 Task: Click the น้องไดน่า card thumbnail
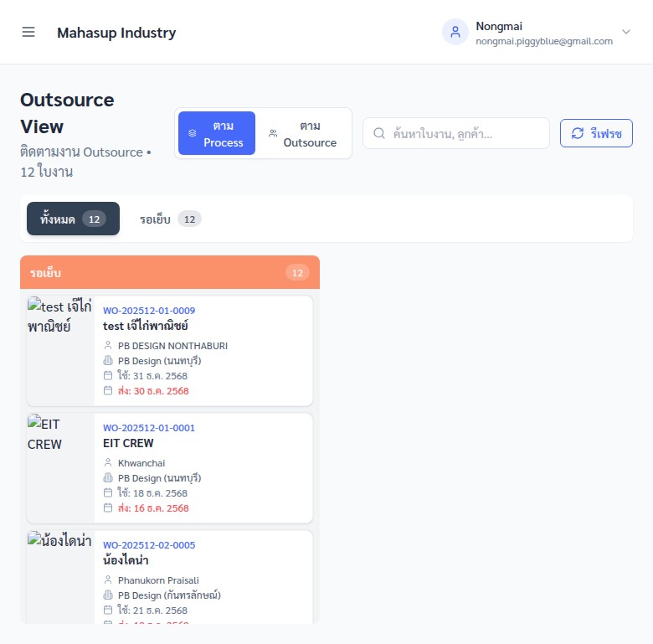click(60, 577)
